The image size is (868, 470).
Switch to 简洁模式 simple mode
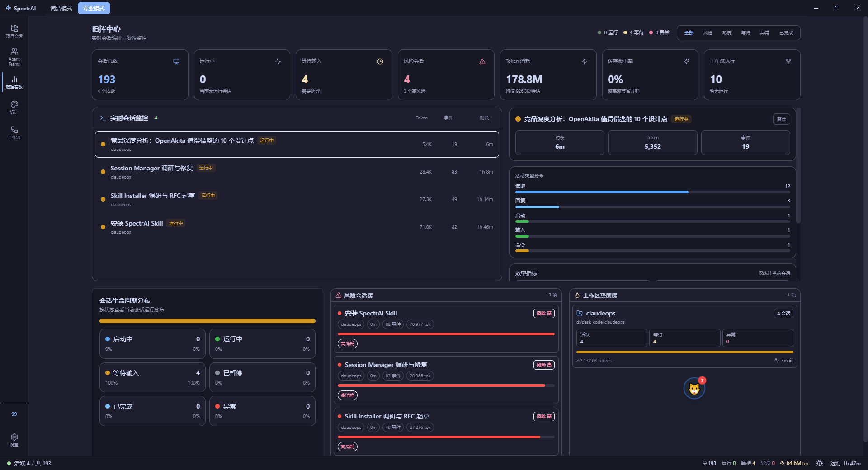61,8
